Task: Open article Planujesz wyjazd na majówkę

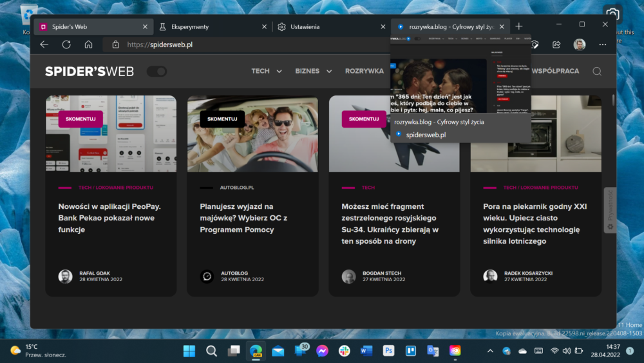Action: click(x=243, y=218)
